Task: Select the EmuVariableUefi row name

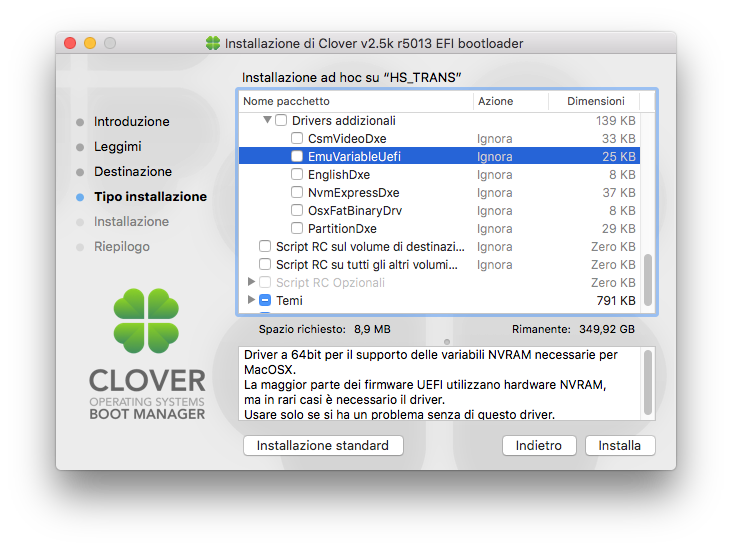Action: pos(354,156)
